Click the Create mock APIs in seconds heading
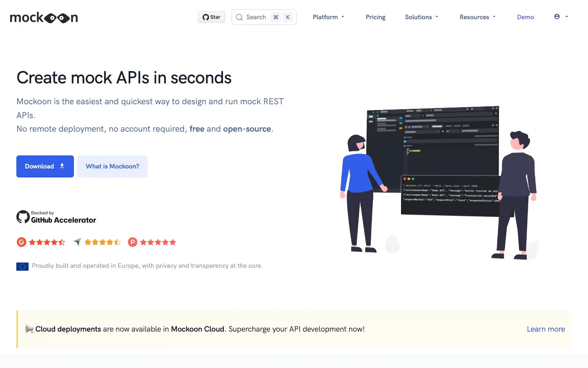Viewport: 588px width, 368px height. pyautogui.click(x=124, y=78)
